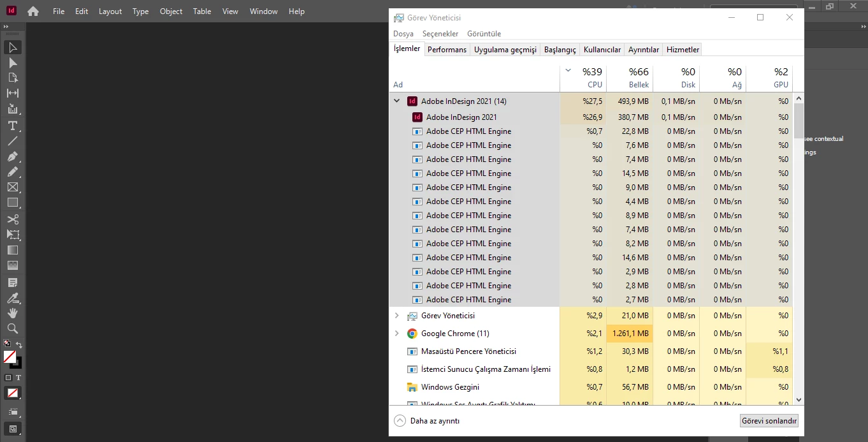This screenshot has height=442, width=868.
Task: Choose the Pencil tool
Action: point(13,172)
